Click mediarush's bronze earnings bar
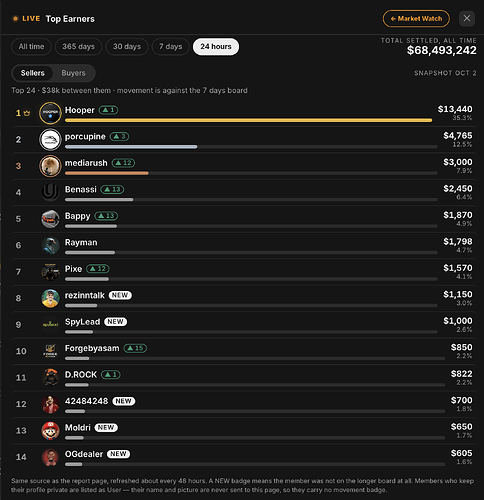484x500 pixels. [107, 173]
